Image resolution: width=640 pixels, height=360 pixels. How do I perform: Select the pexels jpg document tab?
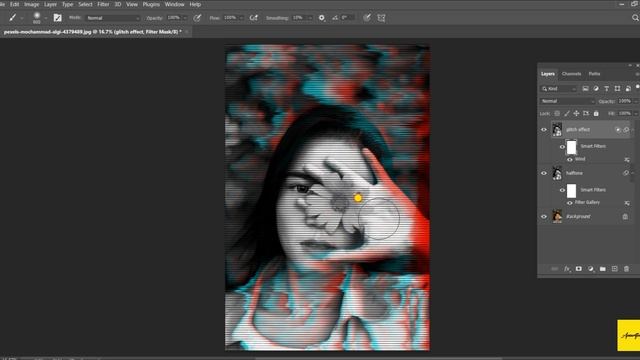[x=93, y=32]
